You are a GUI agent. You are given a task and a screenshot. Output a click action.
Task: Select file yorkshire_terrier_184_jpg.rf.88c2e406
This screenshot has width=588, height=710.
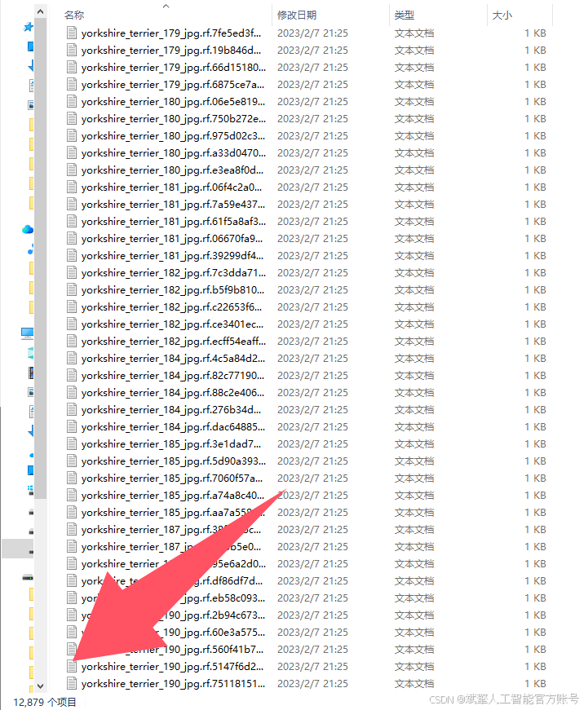(x=173, y=393)
